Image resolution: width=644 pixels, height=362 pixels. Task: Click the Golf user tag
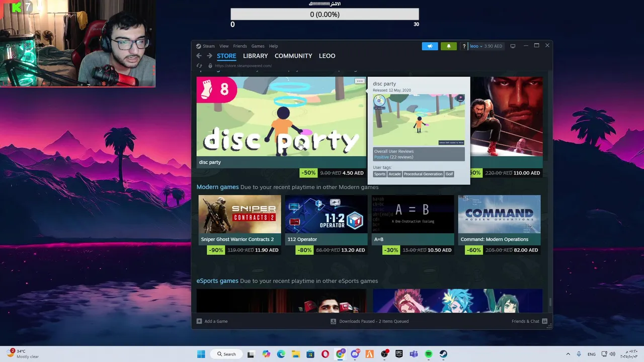[449, 174]
